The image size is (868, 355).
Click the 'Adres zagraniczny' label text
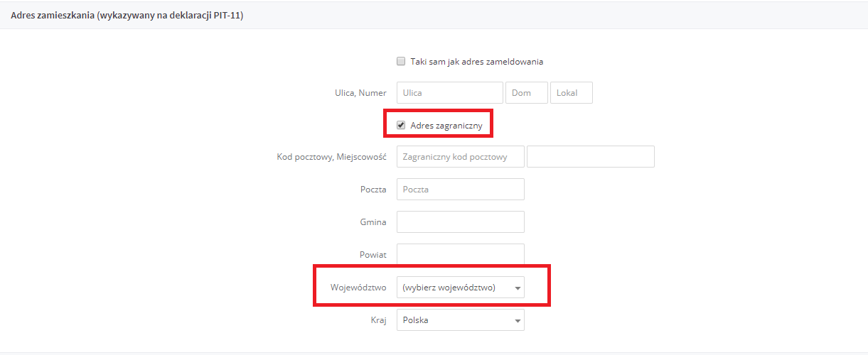[x=446, y=126]
